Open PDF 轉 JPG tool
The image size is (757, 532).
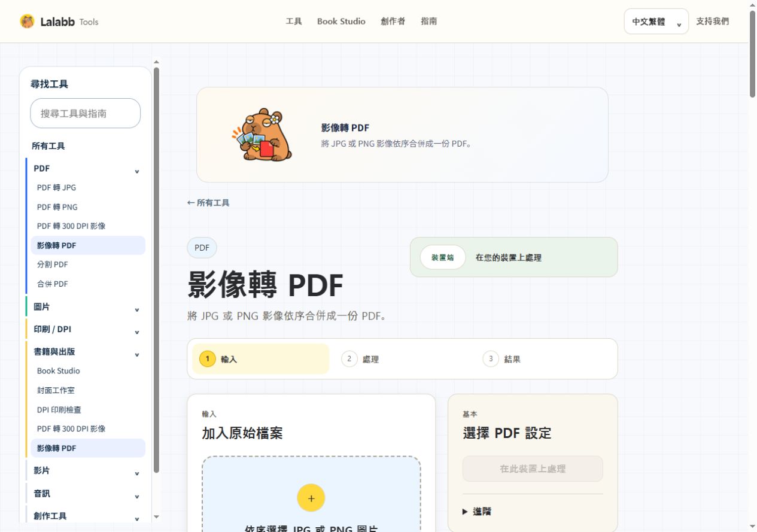point(88,188)
